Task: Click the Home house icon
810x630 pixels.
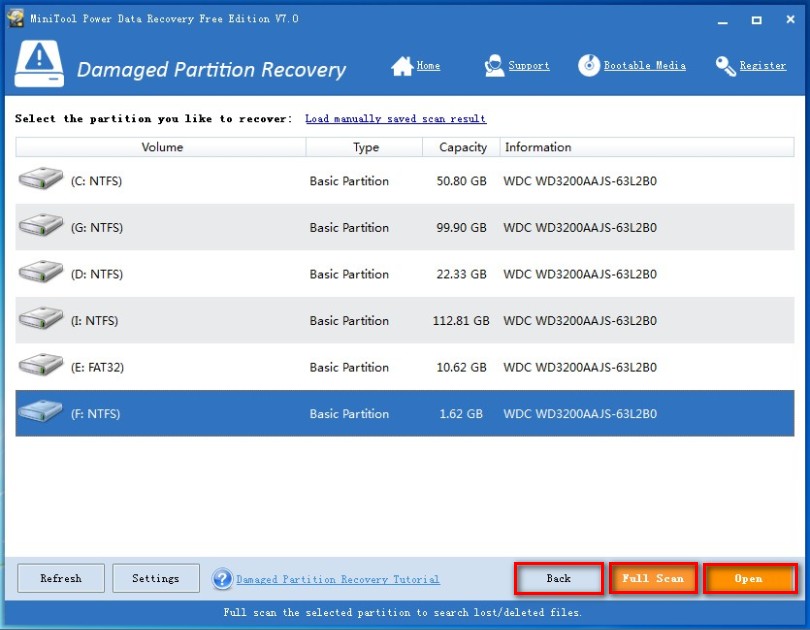Action: [x=402, y=66]
